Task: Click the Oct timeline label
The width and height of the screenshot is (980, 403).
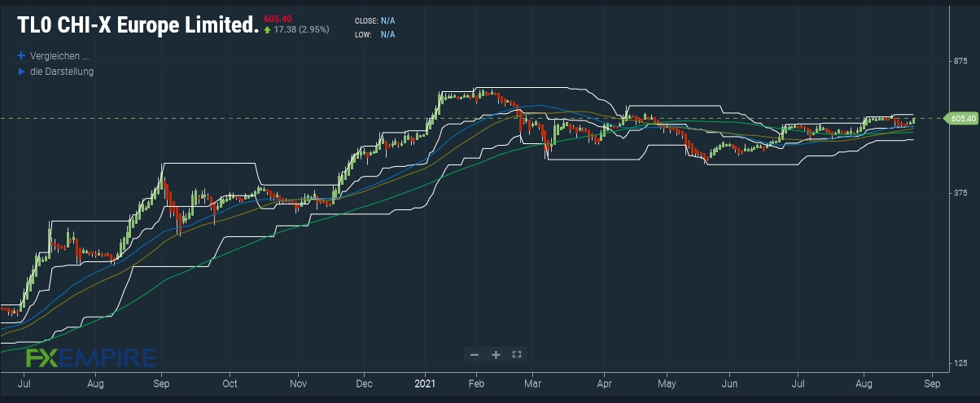Action: 230,382
